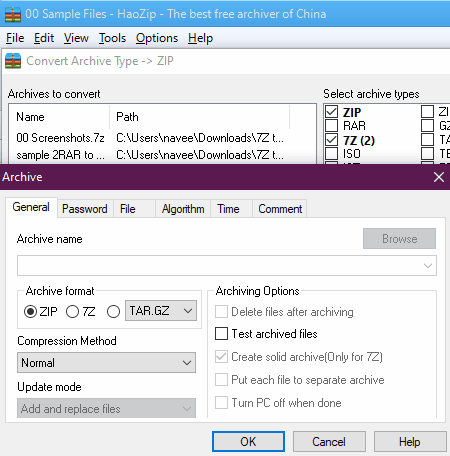This screenshot has height=456, width=450.
Task: Click the HaoZip icon in the title bar
Action: (13, 14)
